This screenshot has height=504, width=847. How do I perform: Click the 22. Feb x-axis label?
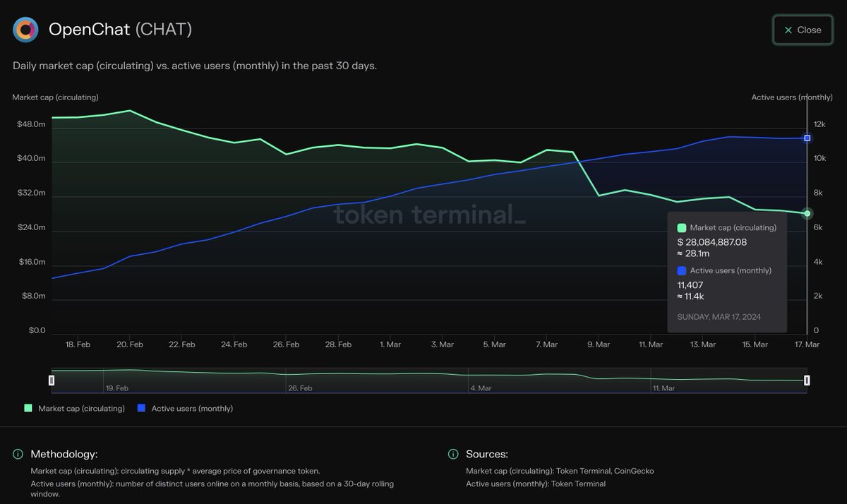pyautogui.click(x=182, y=344)
